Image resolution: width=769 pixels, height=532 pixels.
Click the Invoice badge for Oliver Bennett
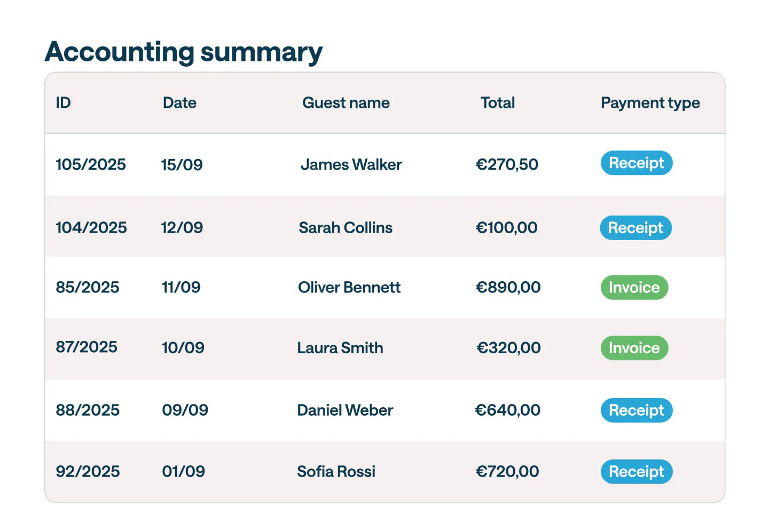[x=634, y=288]
